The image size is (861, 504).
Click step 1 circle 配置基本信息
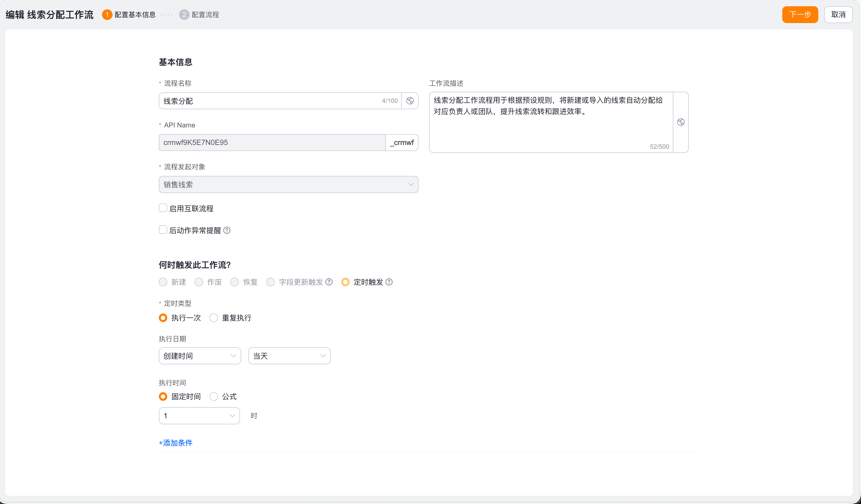[107, 15]
